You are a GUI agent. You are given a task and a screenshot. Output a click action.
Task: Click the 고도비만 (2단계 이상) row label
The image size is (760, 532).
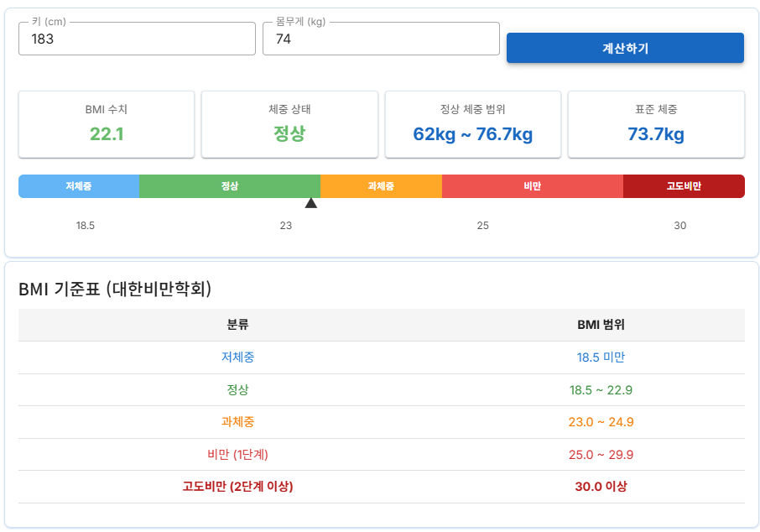coord(237,487)
